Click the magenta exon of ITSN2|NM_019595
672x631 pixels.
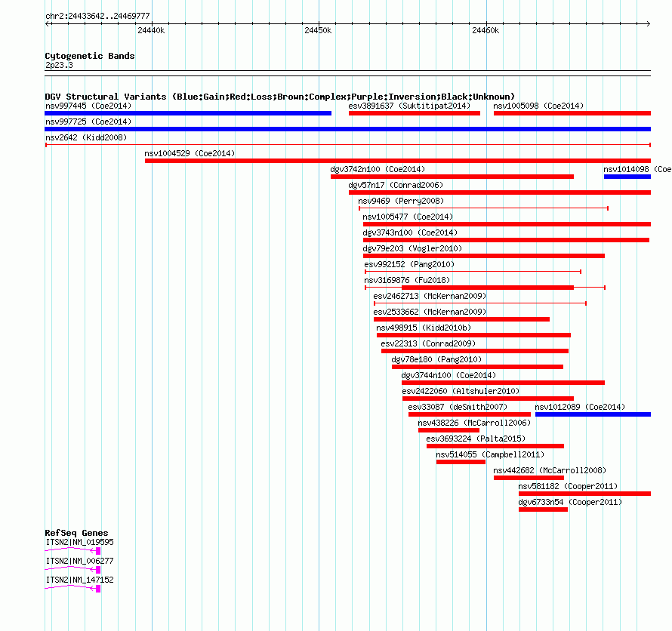coord(98,551)
